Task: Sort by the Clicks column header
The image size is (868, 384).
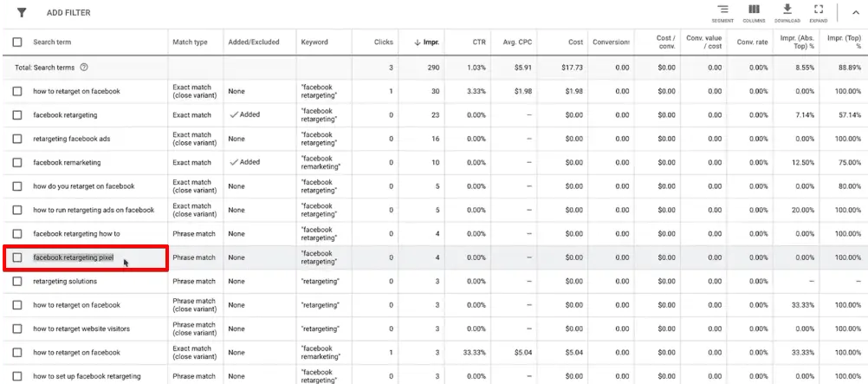Action: tap(384, 42)
